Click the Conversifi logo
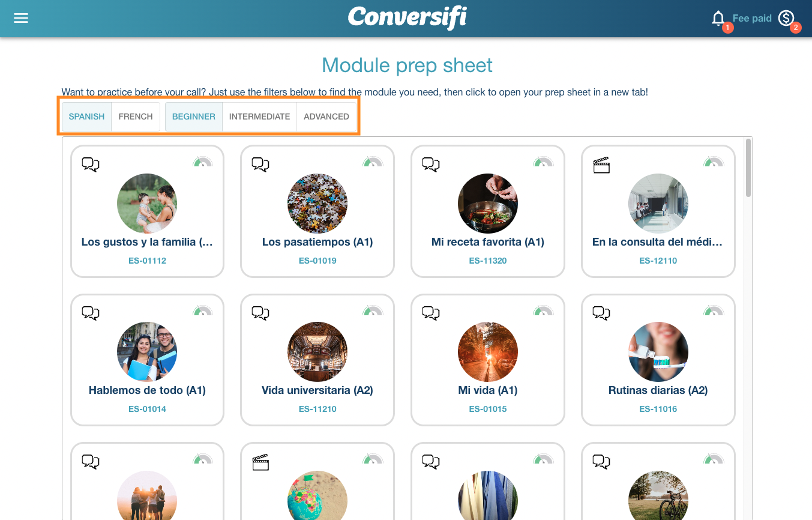Viewport: 812px width, 520px height. tap(408, 17)
